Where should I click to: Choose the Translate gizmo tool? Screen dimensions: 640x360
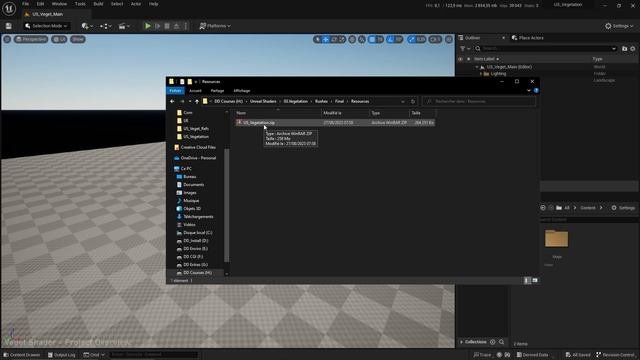click(x=326, y=40)
